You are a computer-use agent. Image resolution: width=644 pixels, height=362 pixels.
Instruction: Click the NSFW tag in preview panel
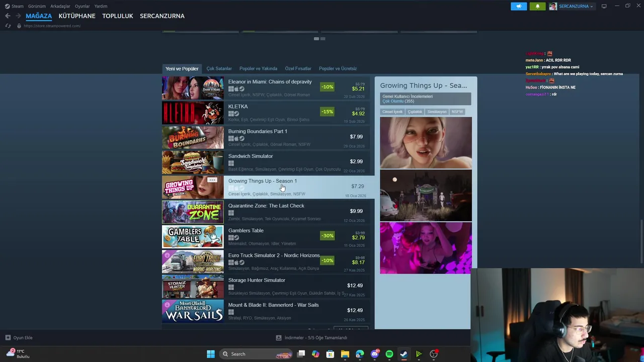click(x=457, y=112)
